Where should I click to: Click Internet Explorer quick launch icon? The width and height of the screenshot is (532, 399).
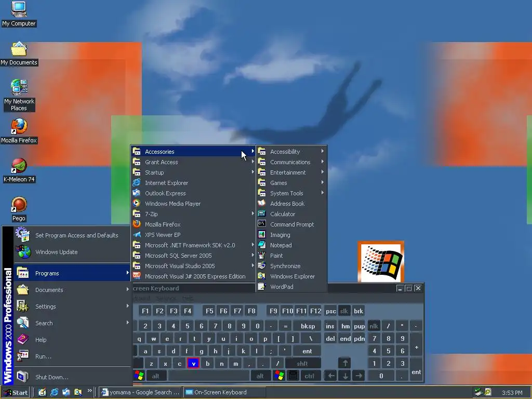click(x=54, y=392)
